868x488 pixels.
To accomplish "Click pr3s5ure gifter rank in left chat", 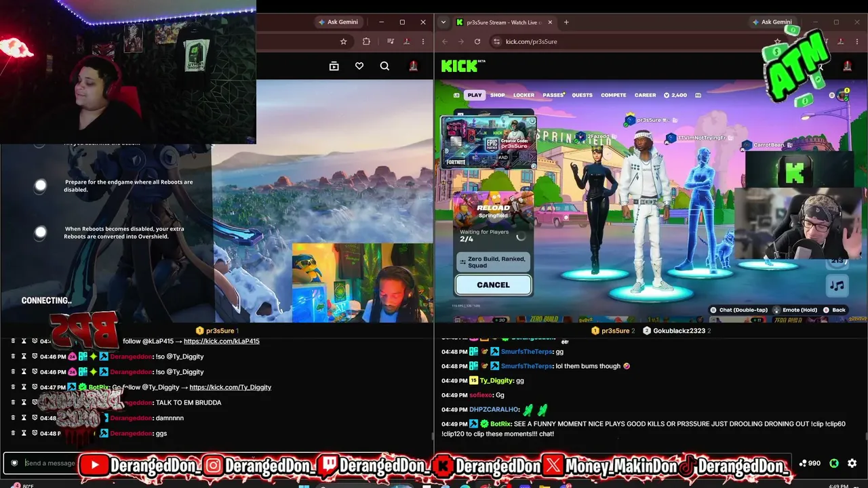I will point(218,331).
